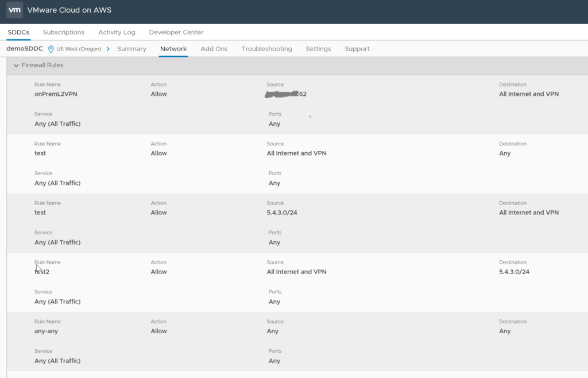Click the VMware Cloud on AWS title
Viewport: 588px width, 378px height.
point(69,10)
